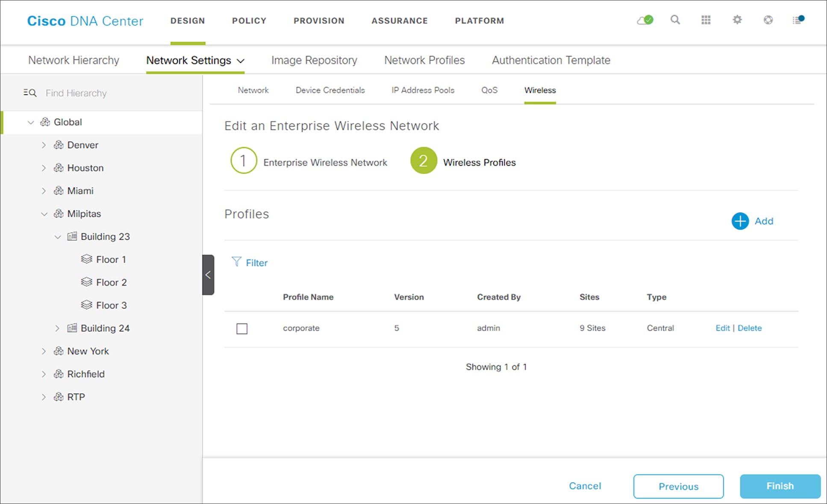Select the IP Address Pools sub-tab
The height and width of the screenshot is (504, 827).
[x=423, y=90]
